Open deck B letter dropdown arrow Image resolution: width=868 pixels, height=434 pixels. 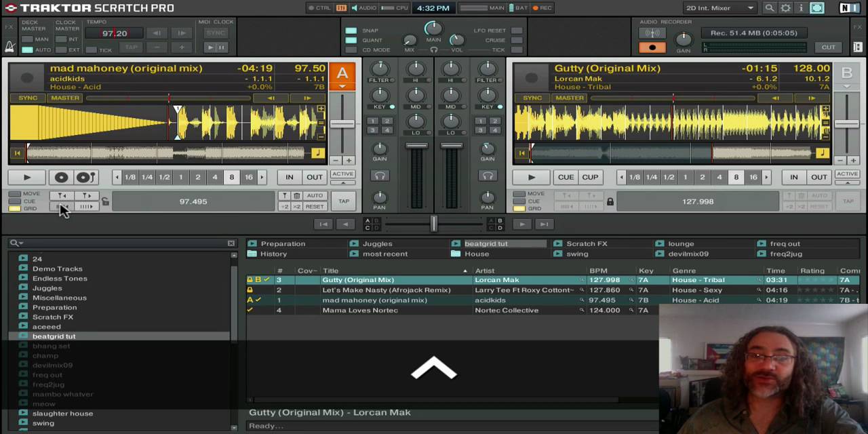point(847,86)
